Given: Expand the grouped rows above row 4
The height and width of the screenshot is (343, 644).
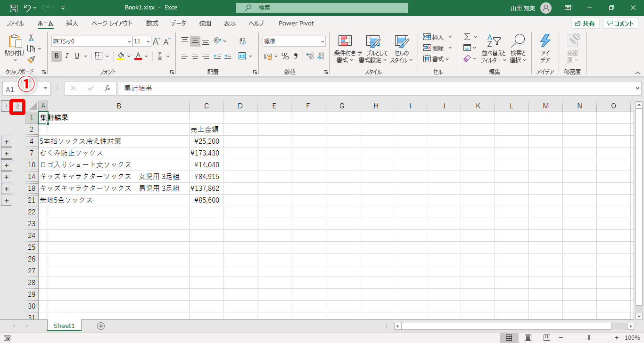Looking at the screenshot, I should (x=7, y=141).
